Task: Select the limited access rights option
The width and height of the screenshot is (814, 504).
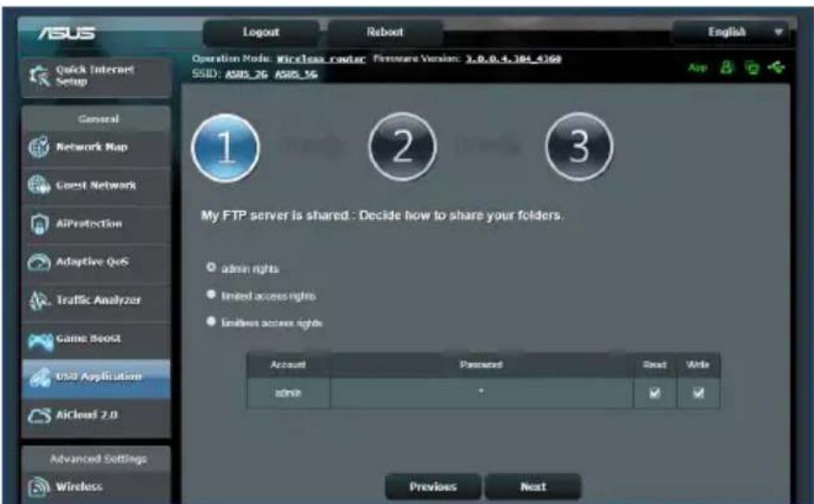Action: (x=211, y=294)
